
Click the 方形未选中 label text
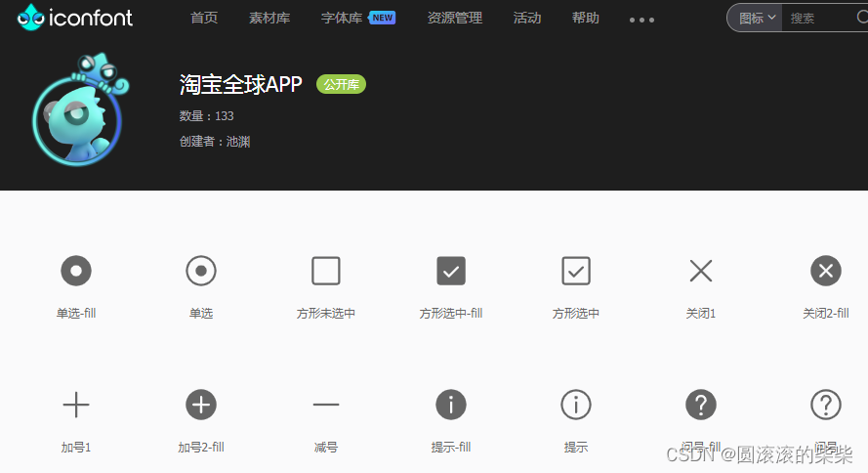pos(326,314)
